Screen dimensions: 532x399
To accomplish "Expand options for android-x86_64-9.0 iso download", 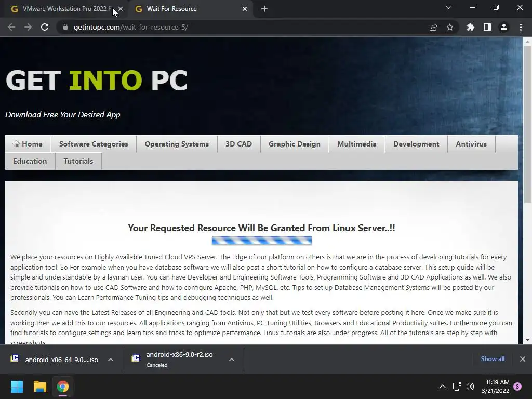I will pos(111,360).
